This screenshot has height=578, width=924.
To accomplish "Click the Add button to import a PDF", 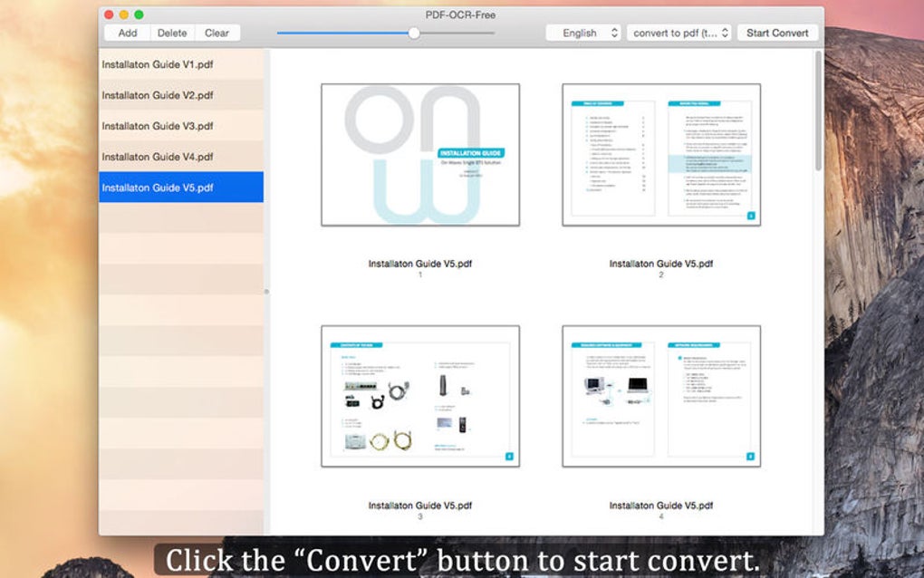I will pos(127,33).
